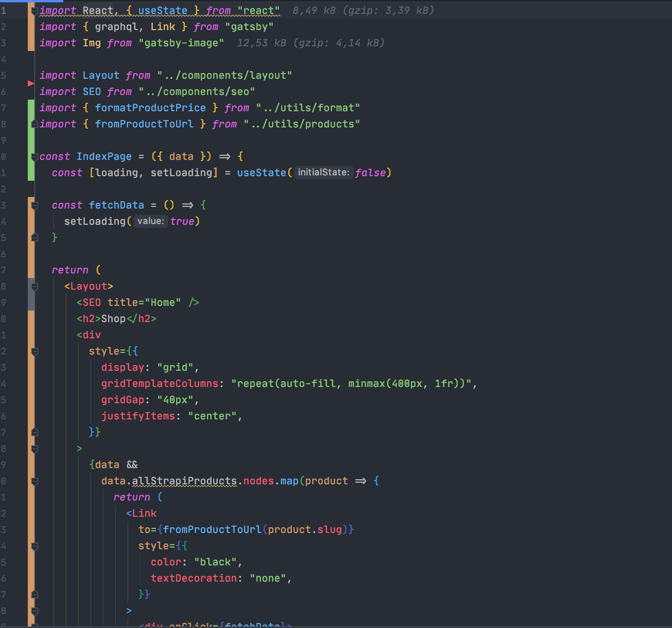Click the orange modified-lines gutter marker beside the gatsby import
This screenshot has width=672, height=628.
31,27
